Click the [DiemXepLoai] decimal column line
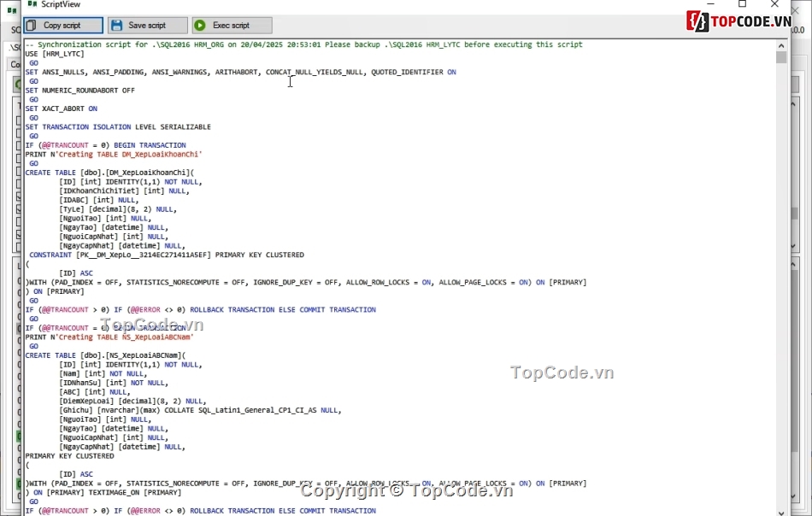 point(132,402)
